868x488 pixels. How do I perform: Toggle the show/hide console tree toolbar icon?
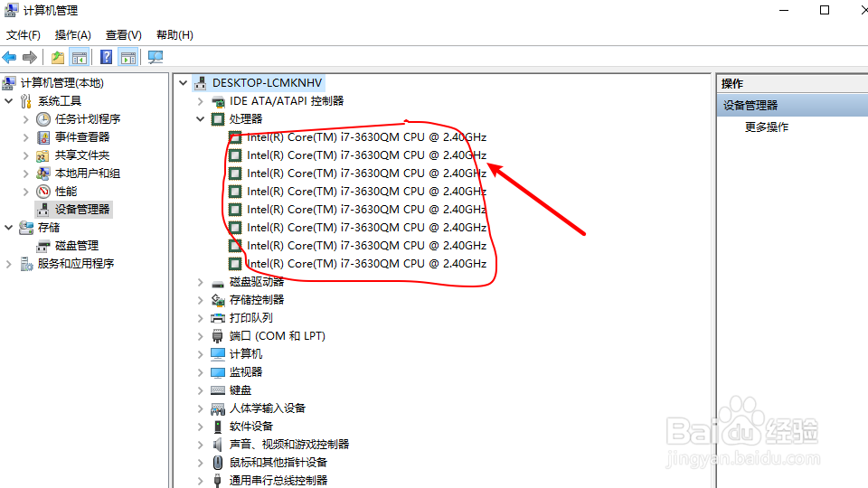pos(80,57)
